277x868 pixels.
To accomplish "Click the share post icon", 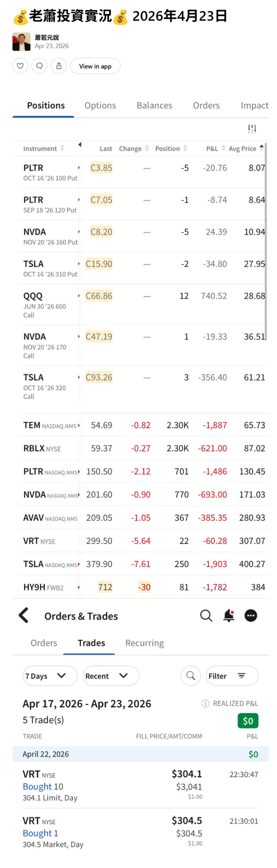I will pos(59,66).
